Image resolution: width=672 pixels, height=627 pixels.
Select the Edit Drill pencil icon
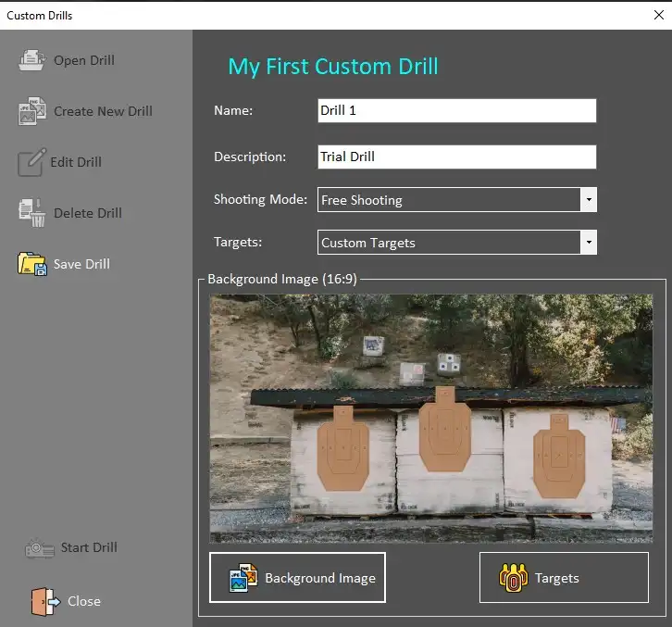tap(31, 162)
